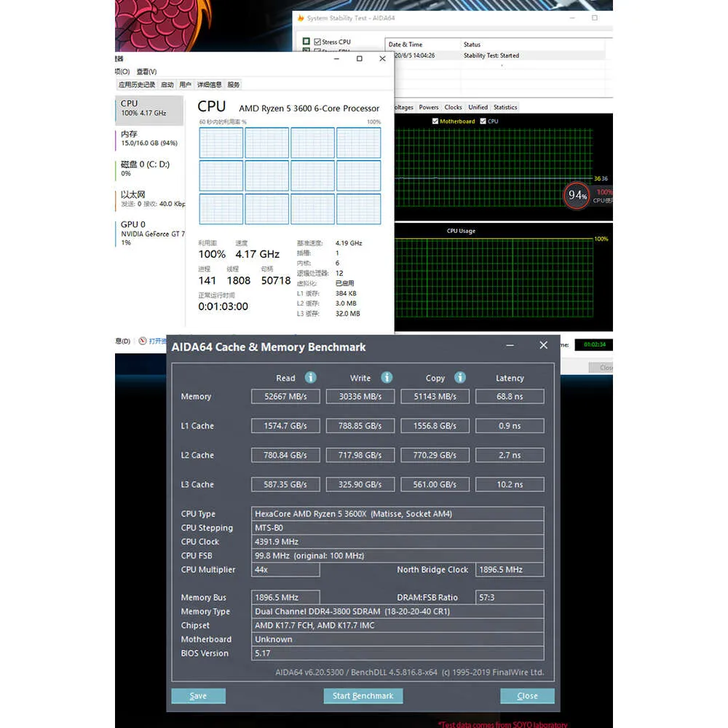Click the L3 Cache Read value "587.35 GB/s"
This screenshot has width=728, height=728.
point(285,484)
